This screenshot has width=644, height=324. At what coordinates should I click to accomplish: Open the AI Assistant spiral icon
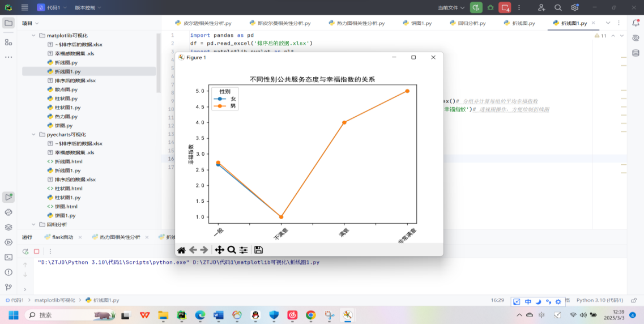tap(636, 38)
